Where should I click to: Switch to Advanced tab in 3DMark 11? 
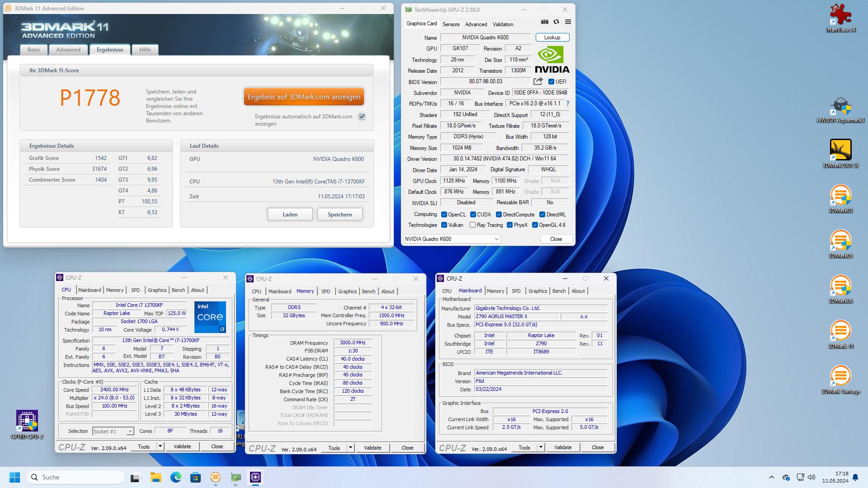click(x=68, y=50)
